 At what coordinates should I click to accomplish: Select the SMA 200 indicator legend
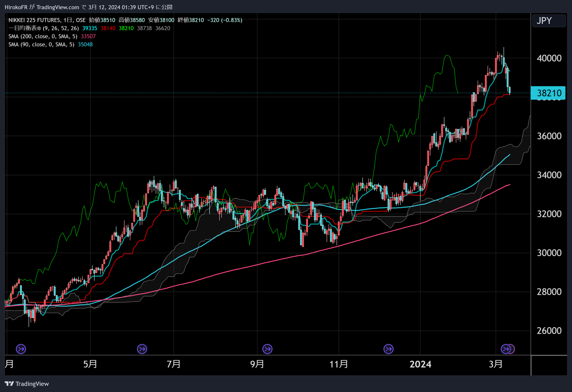click(x=43, y=36)
